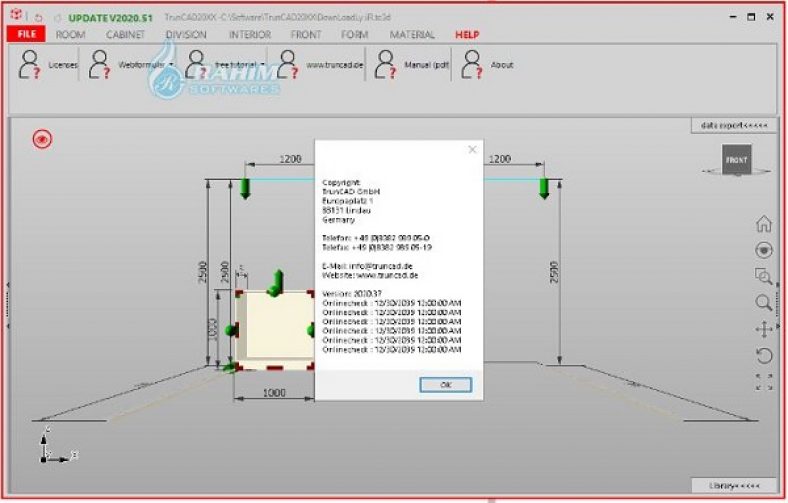The height and width of the screenshot is (503, 788).
Task: Minimize the TrunCAD window
Action: coord(733,17)
